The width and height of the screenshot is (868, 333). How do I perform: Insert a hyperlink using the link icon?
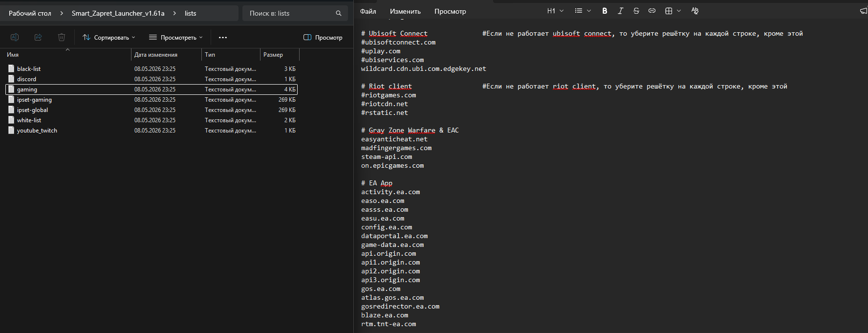(651, 11)
